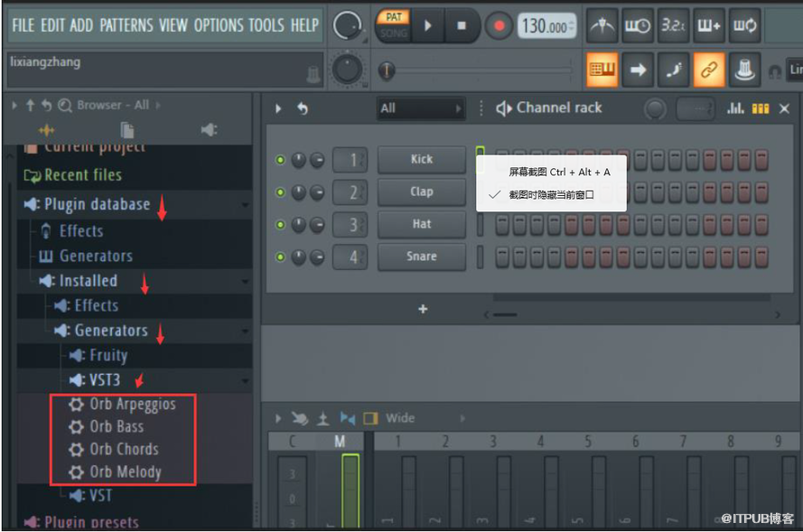Viewport: 803px width, 532px height.
Task: Click the plus icon to add channel
Action: pos(422,309)
